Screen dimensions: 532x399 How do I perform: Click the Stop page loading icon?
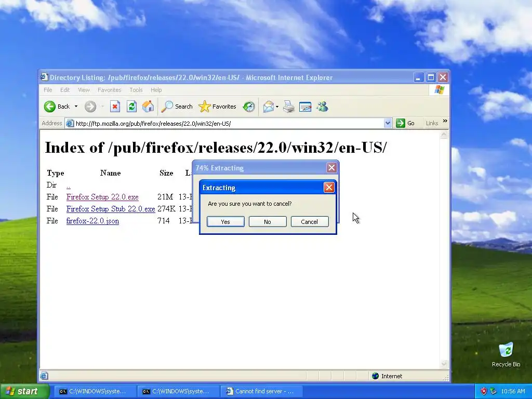tap(115, 107)
